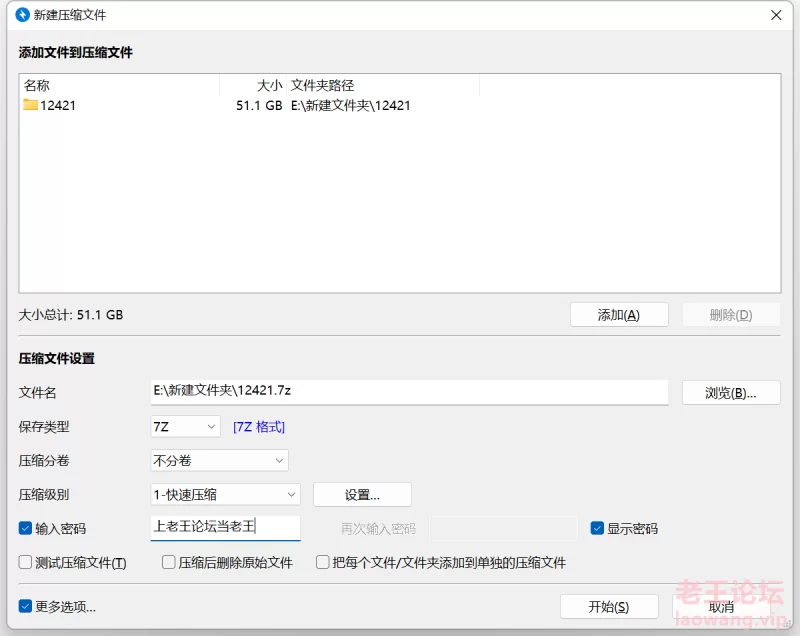800x636 pixels.
Task: Open the 压缩级别 1-快速压缩 dropdown
Action: 226,494
